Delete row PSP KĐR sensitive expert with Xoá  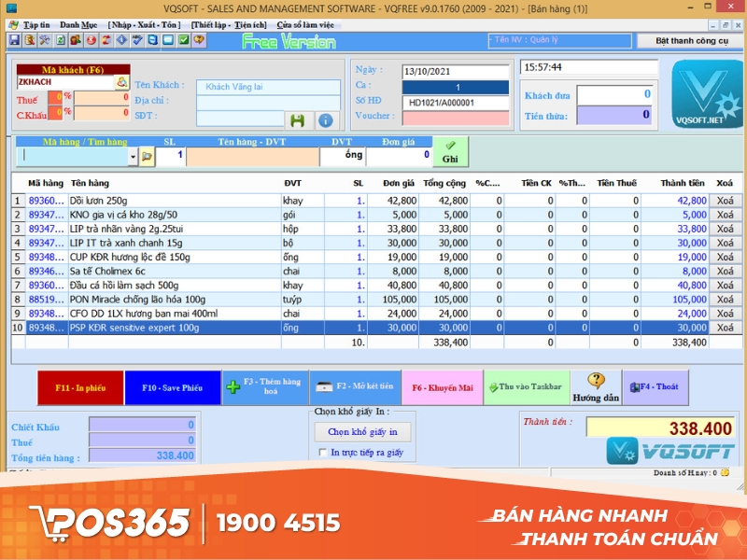tap(726, 328)
